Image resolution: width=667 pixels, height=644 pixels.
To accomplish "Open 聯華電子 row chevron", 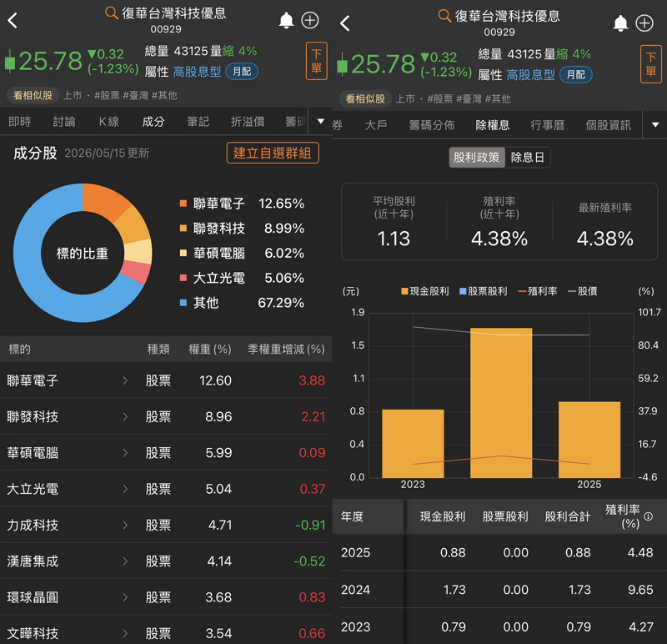I will (x=125, y=380).
